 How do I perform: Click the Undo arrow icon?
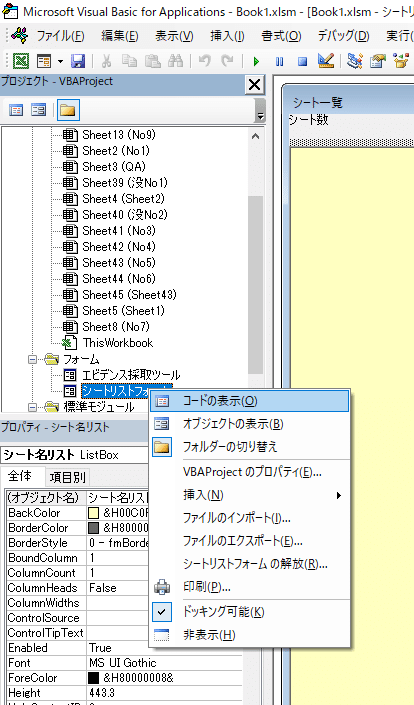(205, 61)
